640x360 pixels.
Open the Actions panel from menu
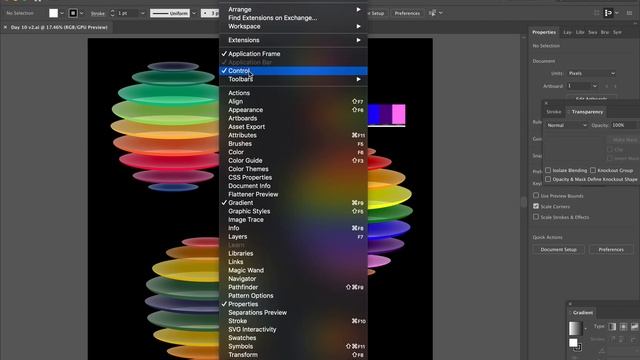[293, 93]
